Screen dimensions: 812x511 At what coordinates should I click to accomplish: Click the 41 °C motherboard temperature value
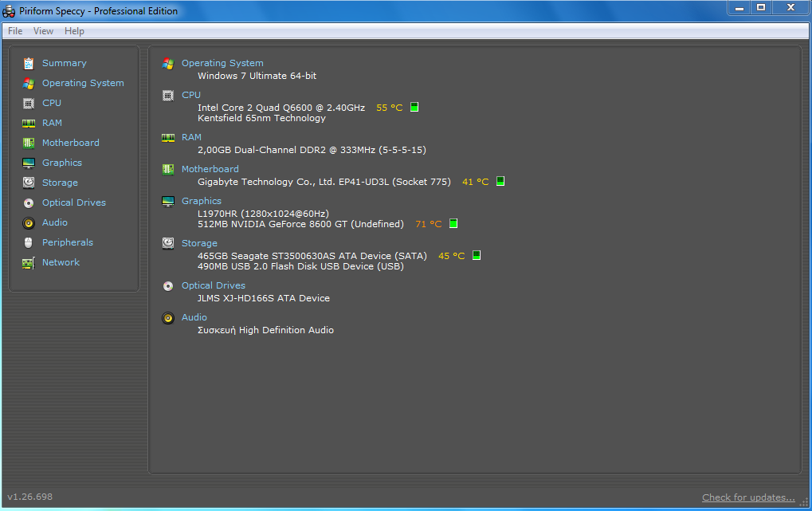point(476,182)
